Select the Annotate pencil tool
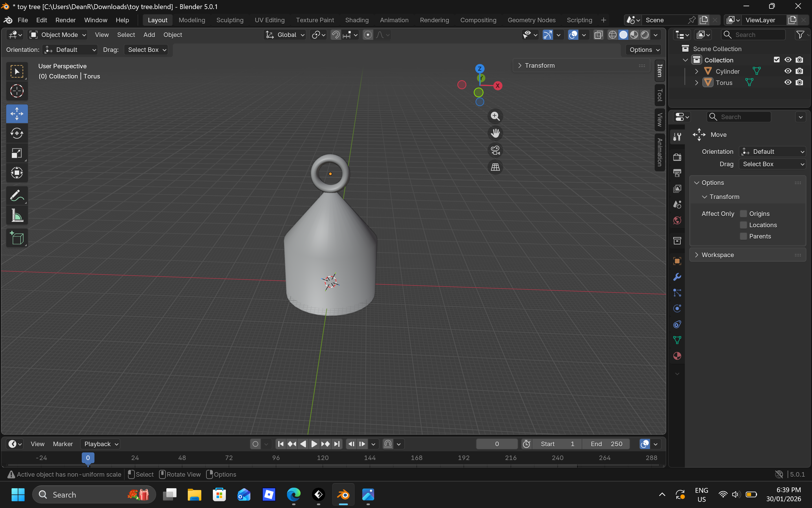The height and width of the screenshot is (508, 812). [17, 196]
